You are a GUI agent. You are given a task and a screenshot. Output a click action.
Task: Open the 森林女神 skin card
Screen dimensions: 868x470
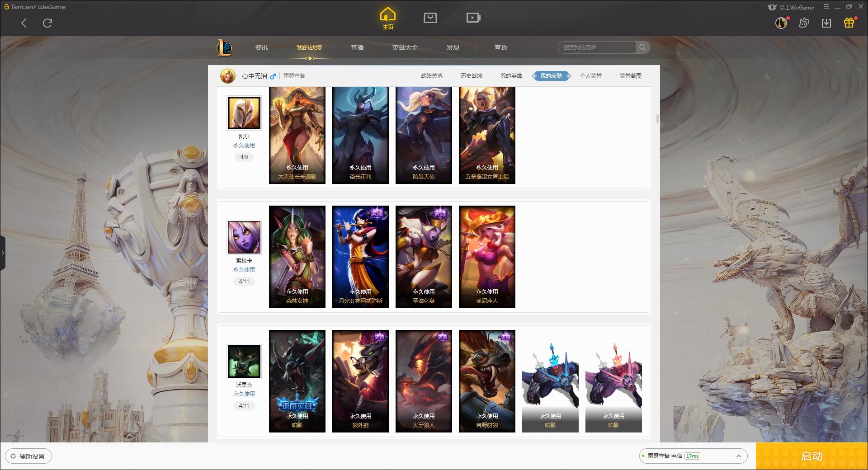tap(297, 257)
